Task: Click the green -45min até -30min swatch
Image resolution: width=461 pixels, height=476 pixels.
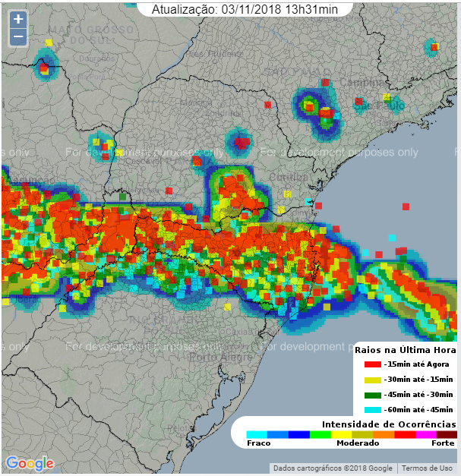Action: tap(369, 395)
